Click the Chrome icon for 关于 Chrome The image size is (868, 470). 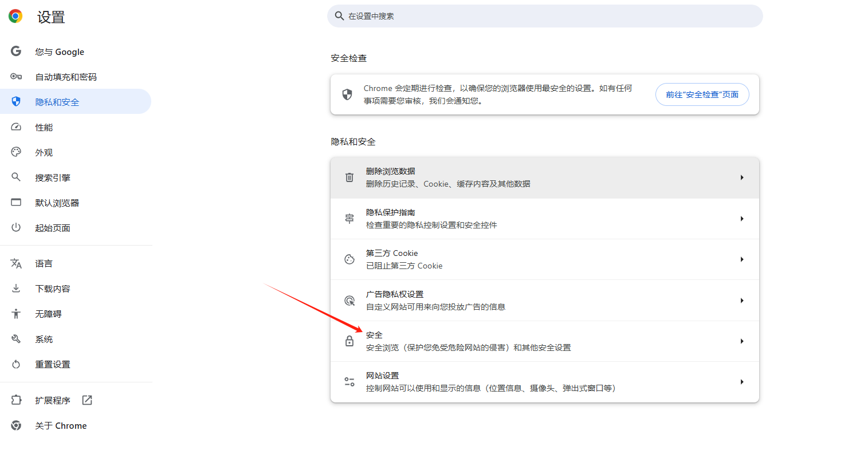pyautogui.click(x=16, y=425)
